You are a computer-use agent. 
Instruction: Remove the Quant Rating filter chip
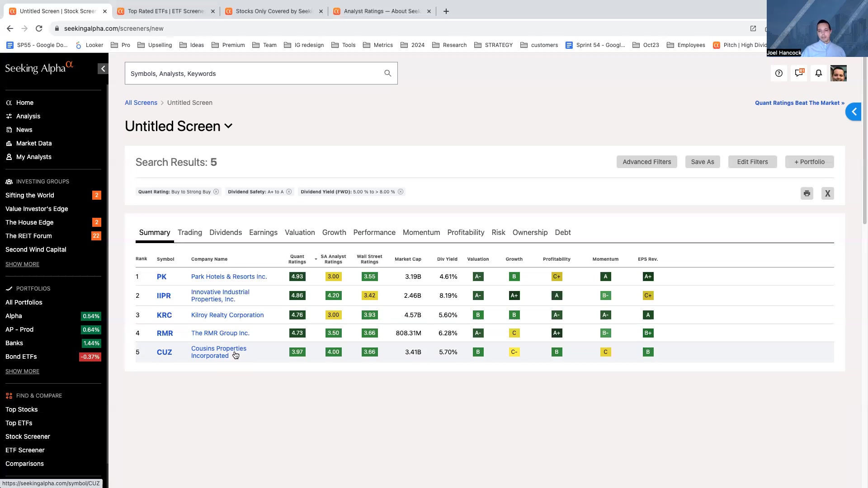point(216,192)
